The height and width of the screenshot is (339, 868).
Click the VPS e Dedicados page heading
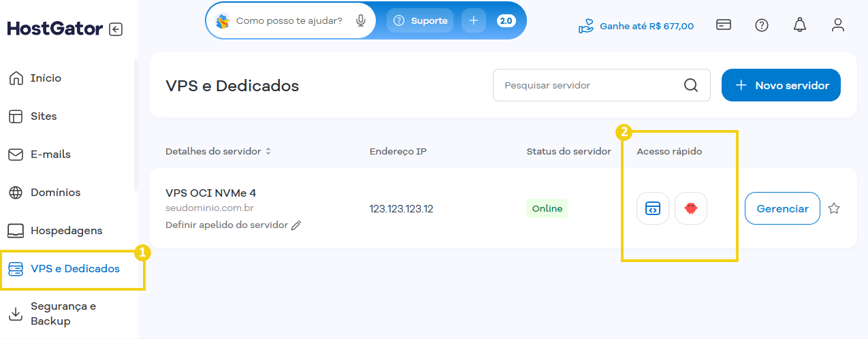[x=232, y=86]
